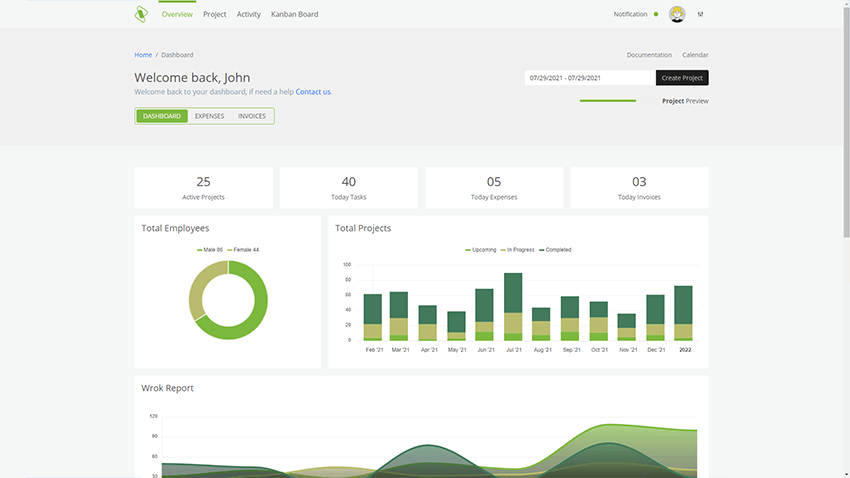Image resolution: width=850 pixels, height=478 pixels.
Task: Click the fullscreen icon beside the avatar
Action: click(700, 14)
